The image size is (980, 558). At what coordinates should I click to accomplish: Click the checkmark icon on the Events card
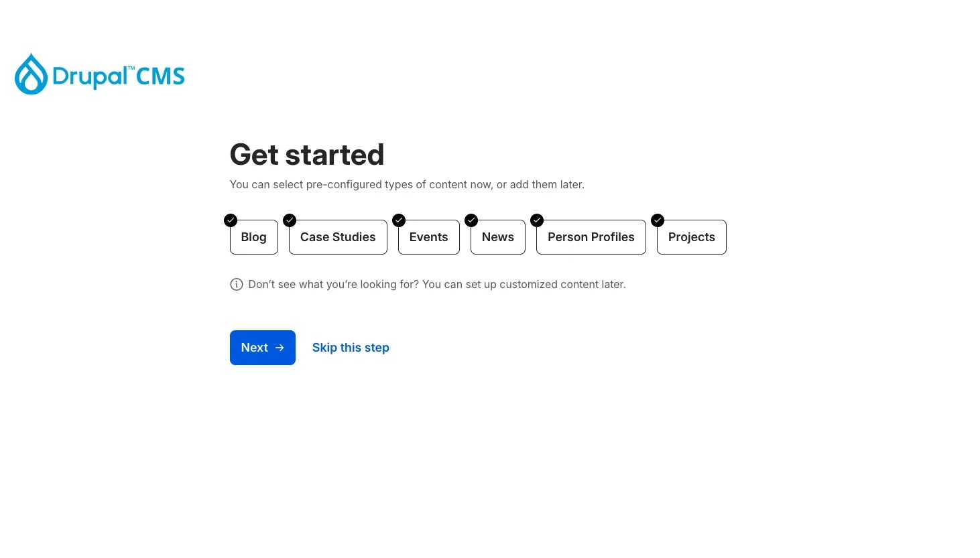click(x=399, y=220)
